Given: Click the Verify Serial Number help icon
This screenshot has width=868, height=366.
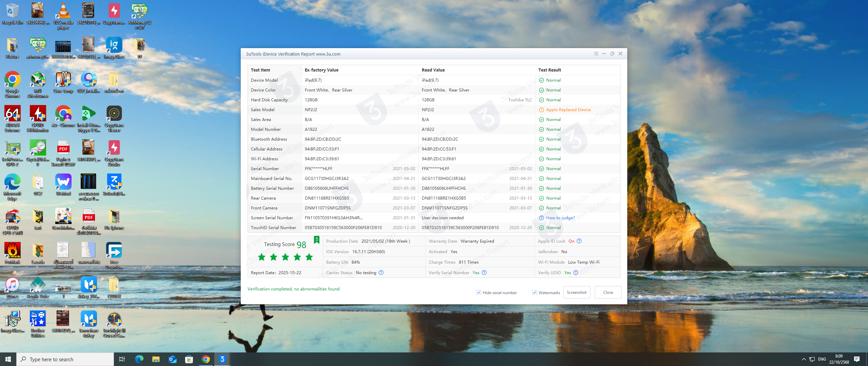Looking at the screenshot, I should pyautogui.click(x=484, y=272).
